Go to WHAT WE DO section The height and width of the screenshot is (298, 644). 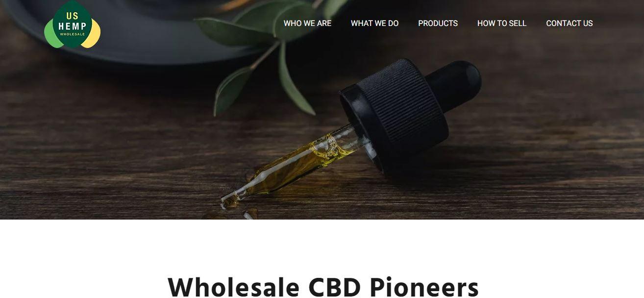click(x=374, y=23)
